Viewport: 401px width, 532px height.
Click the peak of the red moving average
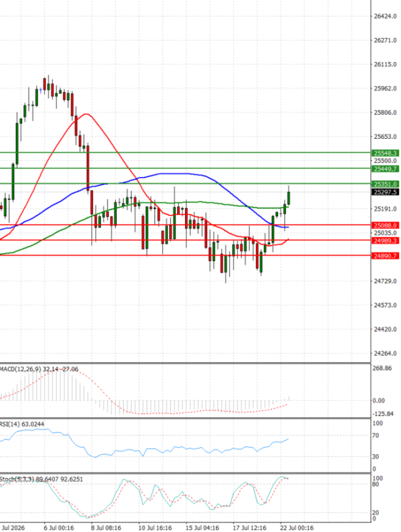click(87, 114)
